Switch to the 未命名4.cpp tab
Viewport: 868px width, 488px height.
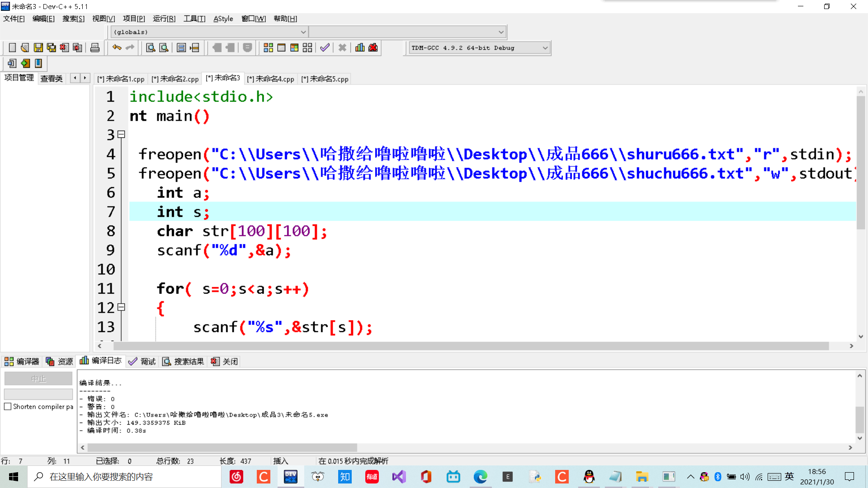coord(271,79)
